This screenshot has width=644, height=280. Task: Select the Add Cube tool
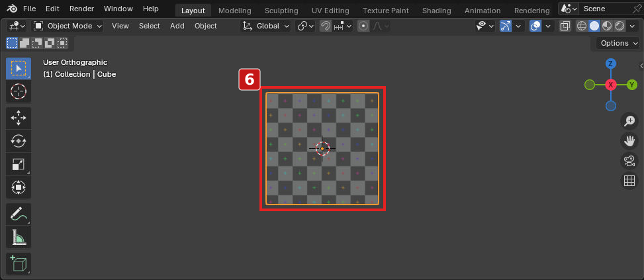(18, 263)
